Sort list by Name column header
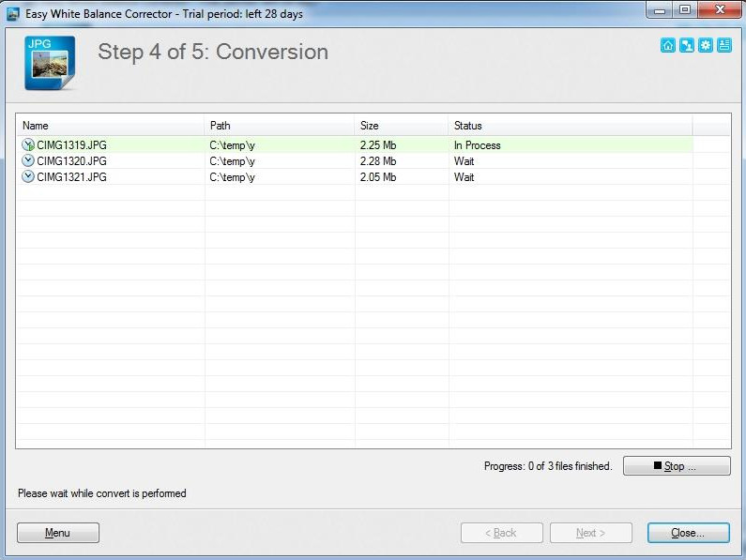The width and height of the screenshot is (746, 560). [x=111, y=126]
